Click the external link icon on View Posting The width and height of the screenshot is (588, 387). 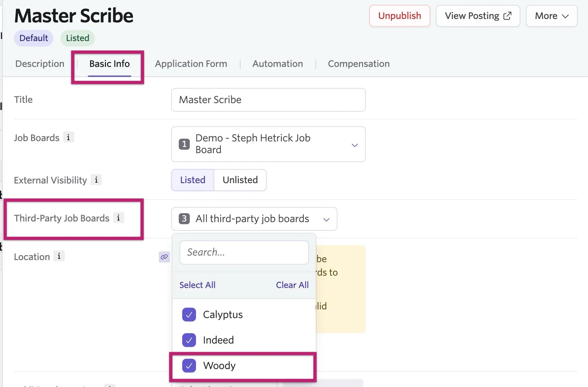coord(507,16)
